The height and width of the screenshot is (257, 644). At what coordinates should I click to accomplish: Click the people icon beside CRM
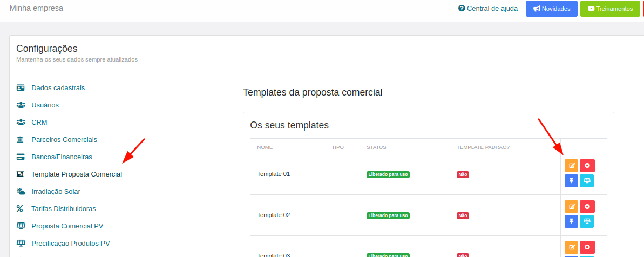click(21, 123)
